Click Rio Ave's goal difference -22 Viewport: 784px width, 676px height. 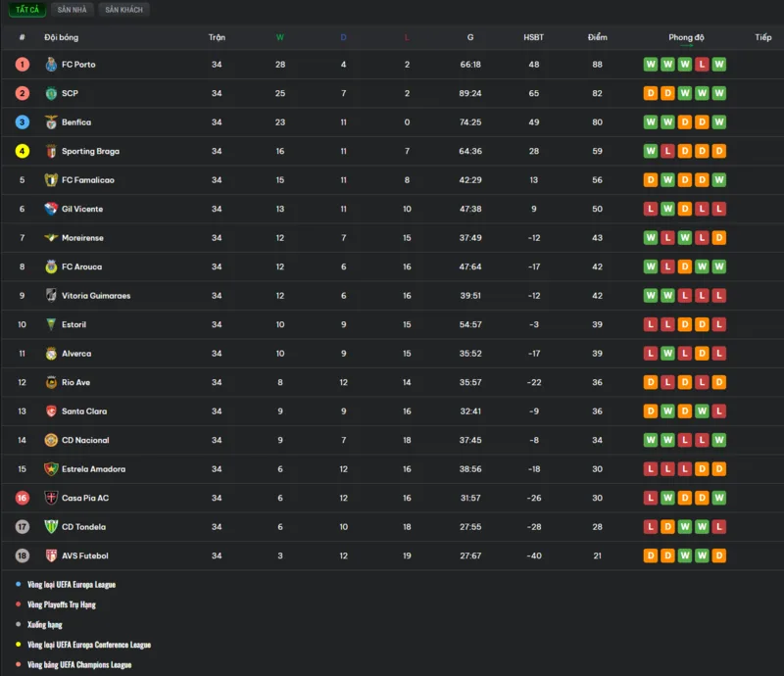[533, 382]
